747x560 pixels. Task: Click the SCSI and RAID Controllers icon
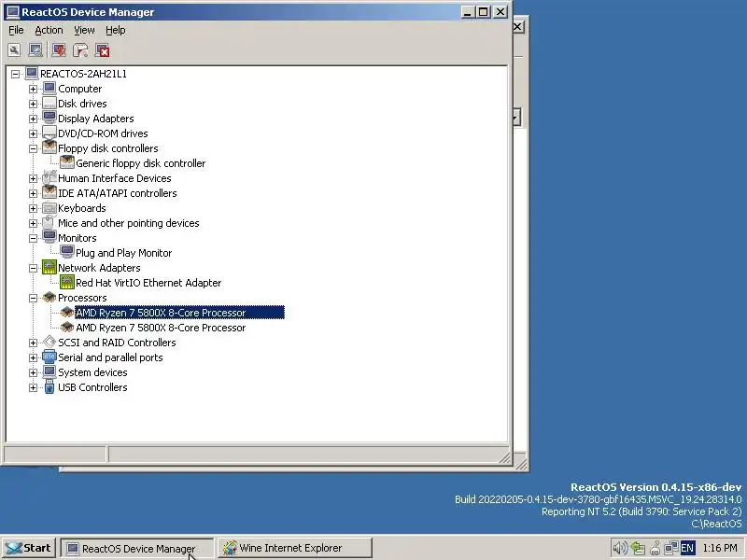(49, 342)
